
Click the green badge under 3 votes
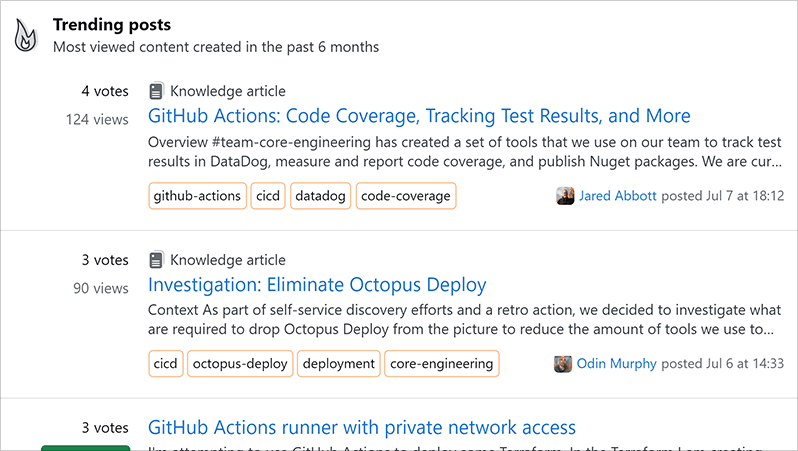point(85,447)
